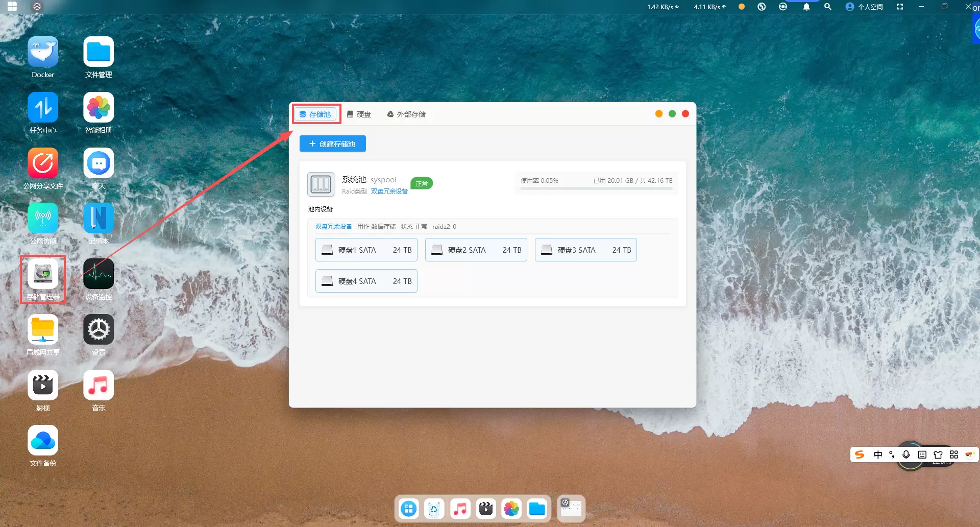Launch 文件备份 cloud backup app
The width and height of the screenshot is (980, 527).
click(43, 441)
